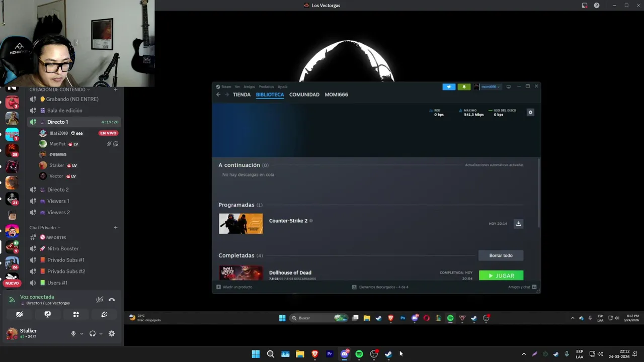Image resolution: width=644 pixels, height=362 pixels.
Task: Open headphone output options arrow
Action: click(x=101, y=334)
